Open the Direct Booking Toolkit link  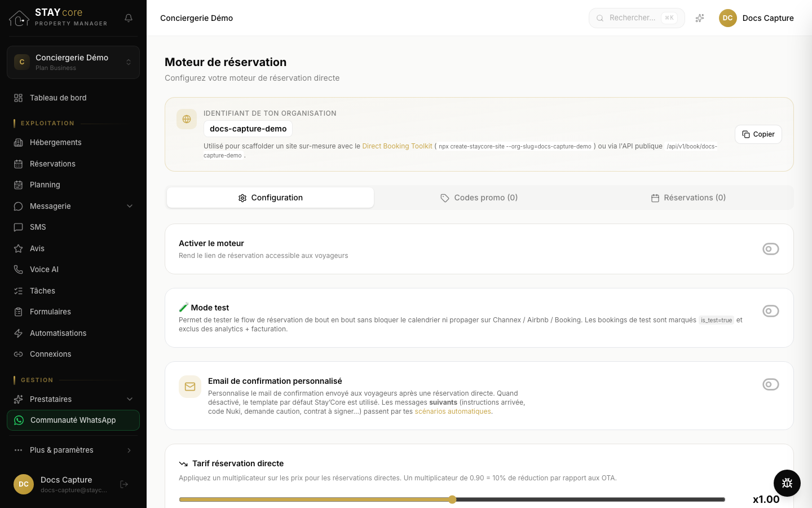(397, 146)
